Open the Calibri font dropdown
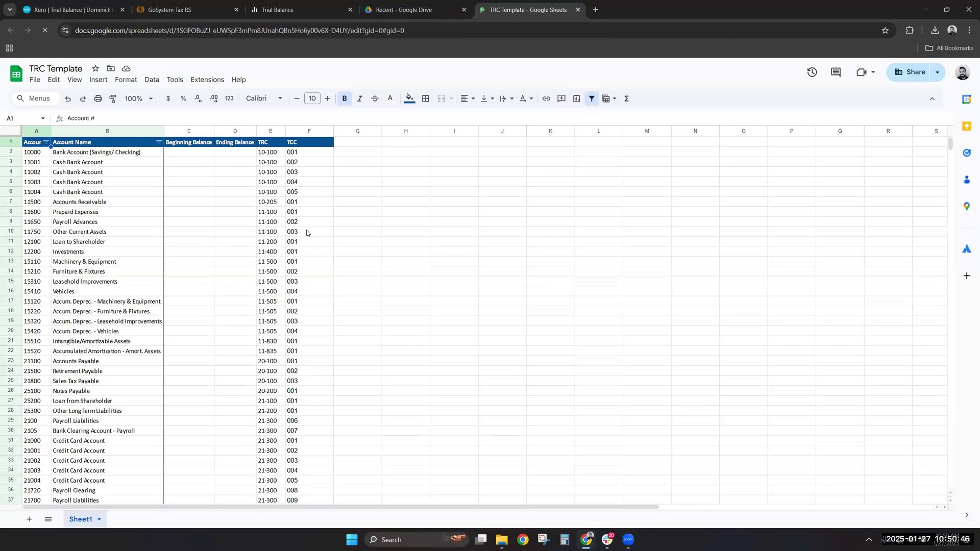980x551 pixels. [263, 98]
